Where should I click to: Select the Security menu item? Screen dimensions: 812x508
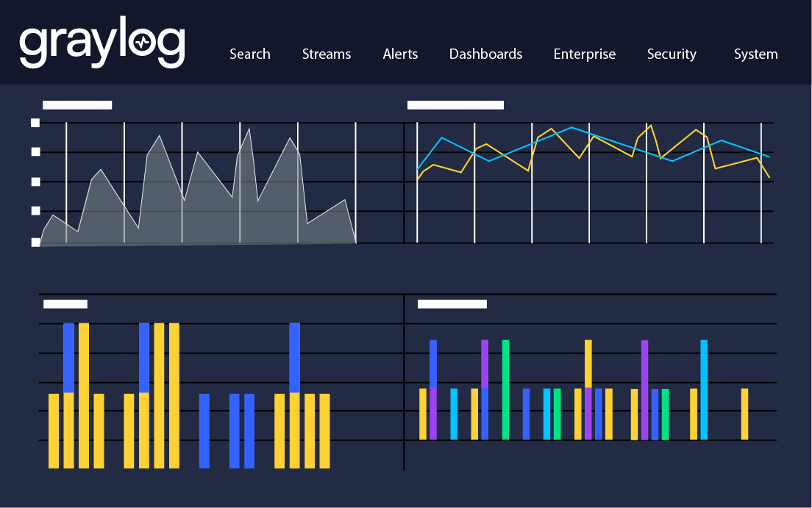click(672, 54)
